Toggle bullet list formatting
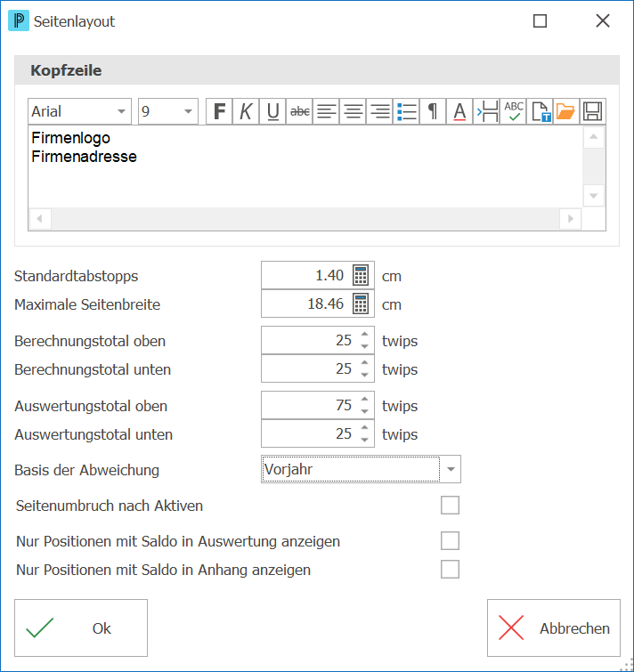The image size is (634, 672). tap(406, 111)
